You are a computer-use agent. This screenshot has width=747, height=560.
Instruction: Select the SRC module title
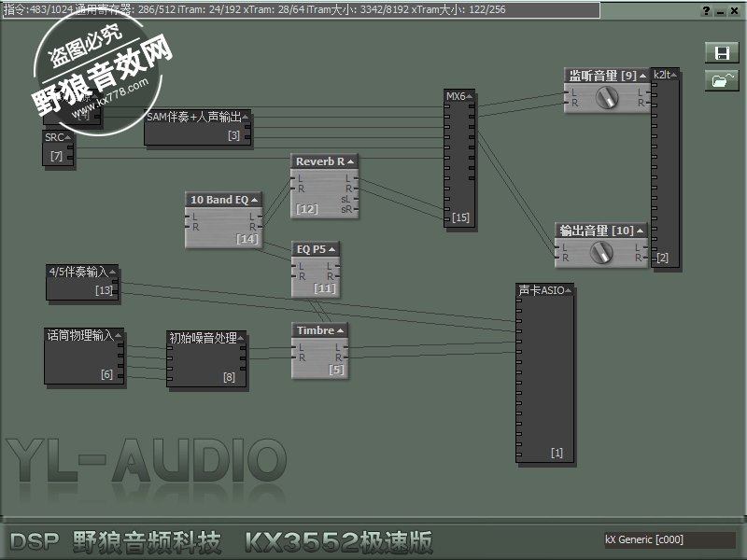(54, 137)
